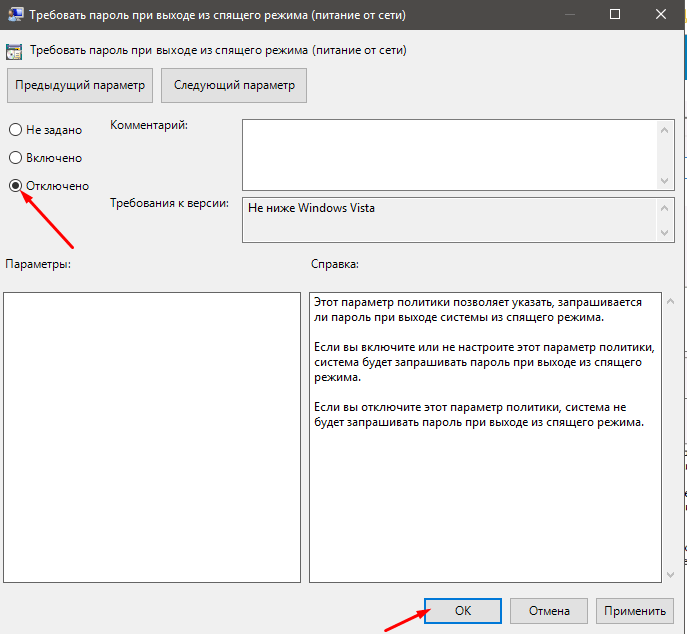Click version requirements scroll-up arrow
687x634 pixels.
point(664,208)
